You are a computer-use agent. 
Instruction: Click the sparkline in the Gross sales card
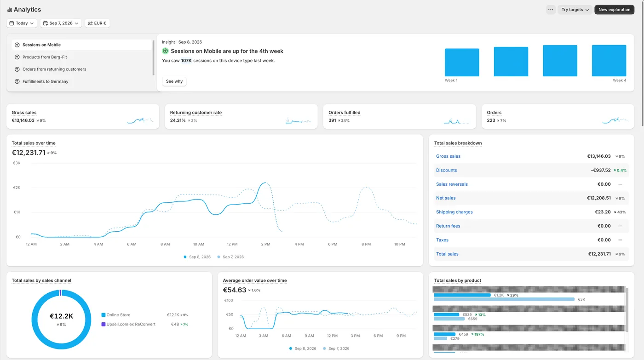(140, 120)
